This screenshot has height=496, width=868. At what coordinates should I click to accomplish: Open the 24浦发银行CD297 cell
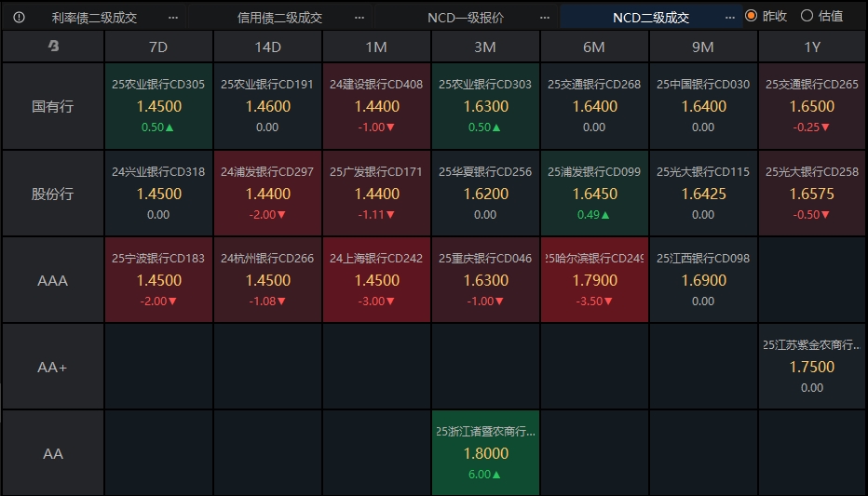(267, 194)
